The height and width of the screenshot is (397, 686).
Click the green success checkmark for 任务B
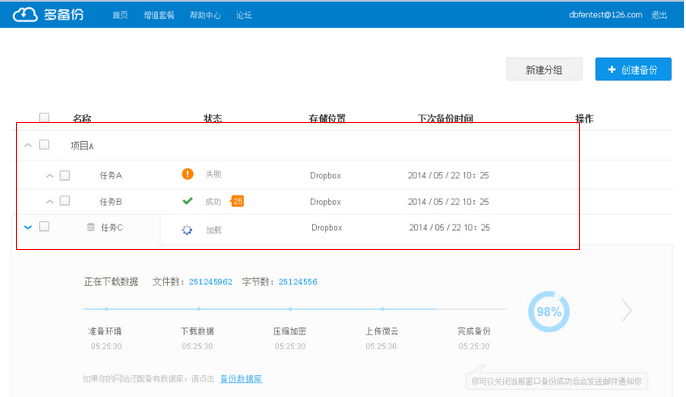(x=187, y=201)
